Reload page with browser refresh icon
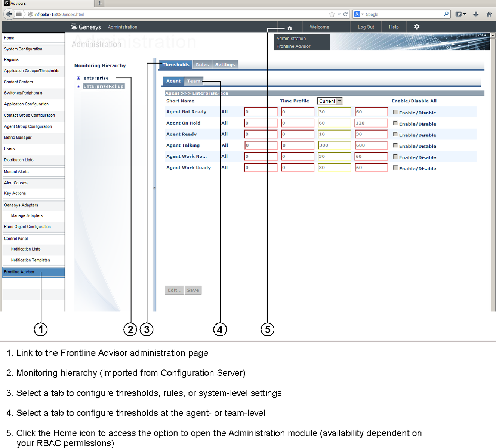Screen dimensions: 496x448 tap(345, 14)
